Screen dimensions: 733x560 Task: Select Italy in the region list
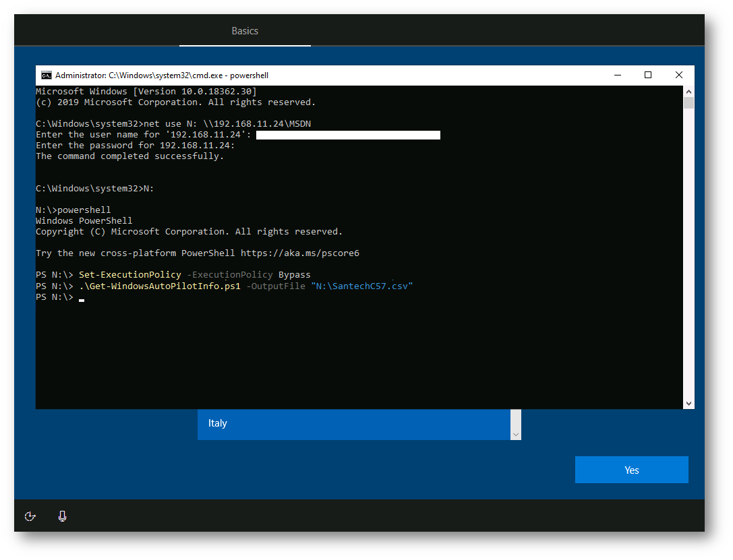(354, 424)
